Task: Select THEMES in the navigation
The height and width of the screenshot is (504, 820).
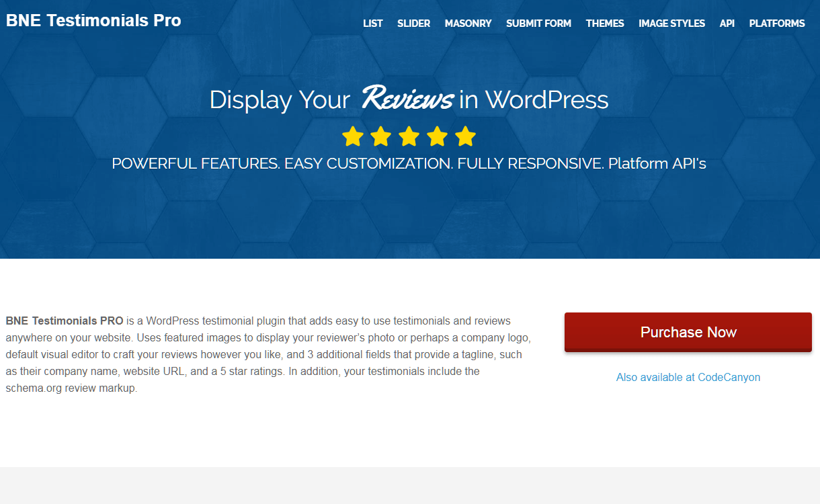Action: [x=605, y=23]
